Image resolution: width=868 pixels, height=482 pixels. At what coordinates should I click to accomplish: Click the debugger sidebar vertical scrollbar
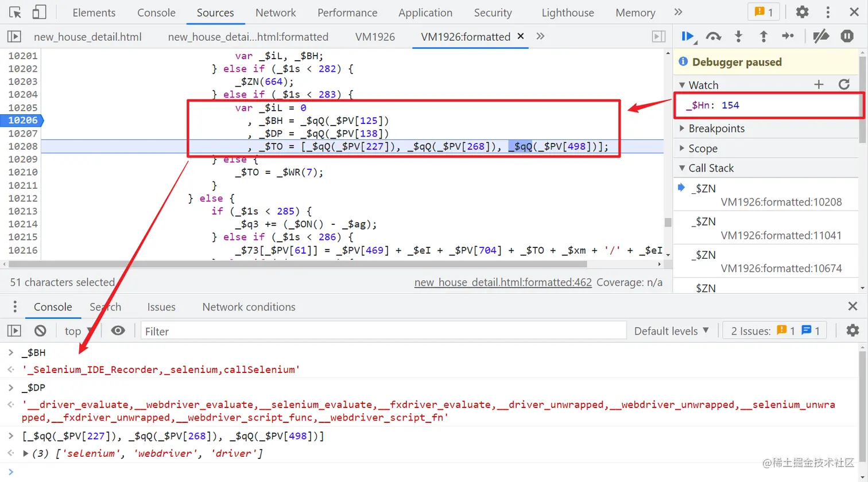click(x=863, y=100)
